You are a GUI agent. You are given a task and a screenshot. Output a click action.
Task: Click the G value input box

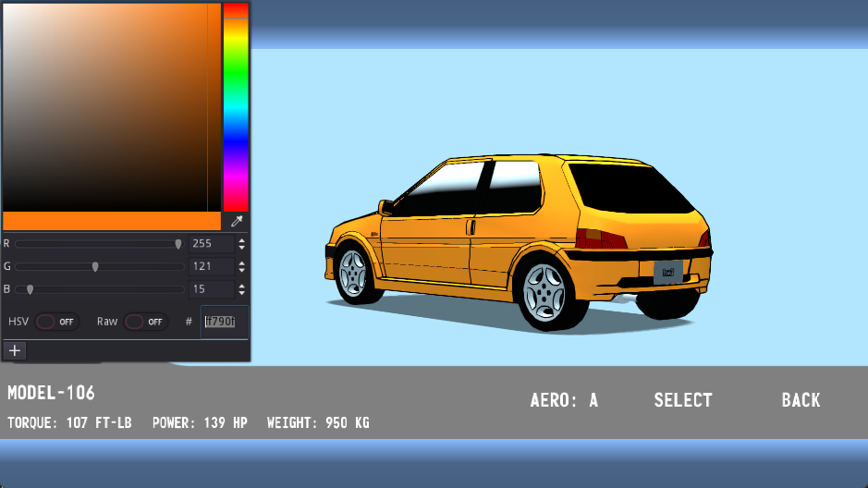coord(211,266)
